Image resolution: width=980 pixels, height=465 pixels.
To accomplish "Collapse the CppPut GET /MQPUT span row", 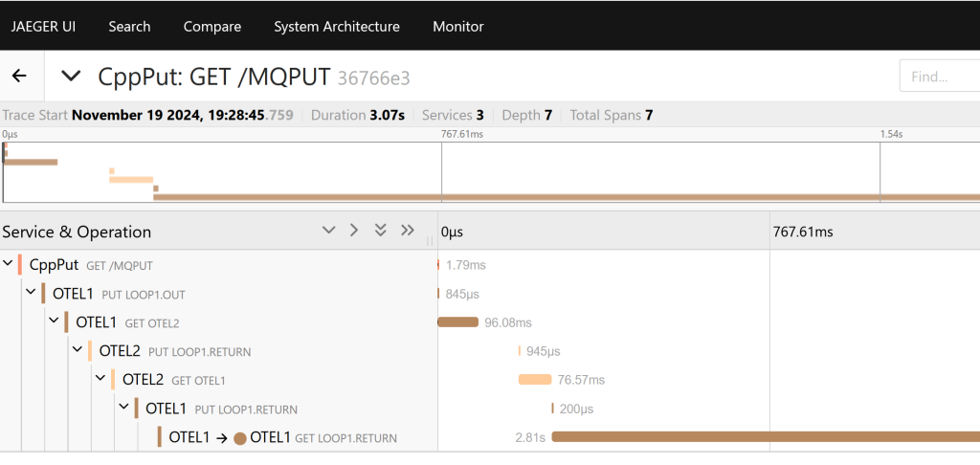I will tap(9, 265).
